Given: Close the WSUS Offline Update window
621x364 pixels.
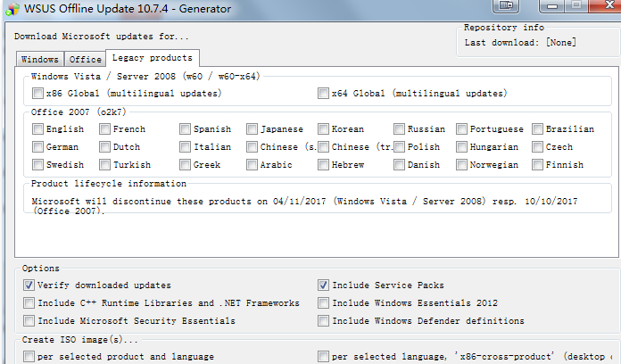Looking at the screenshot, I should point(606,5).
